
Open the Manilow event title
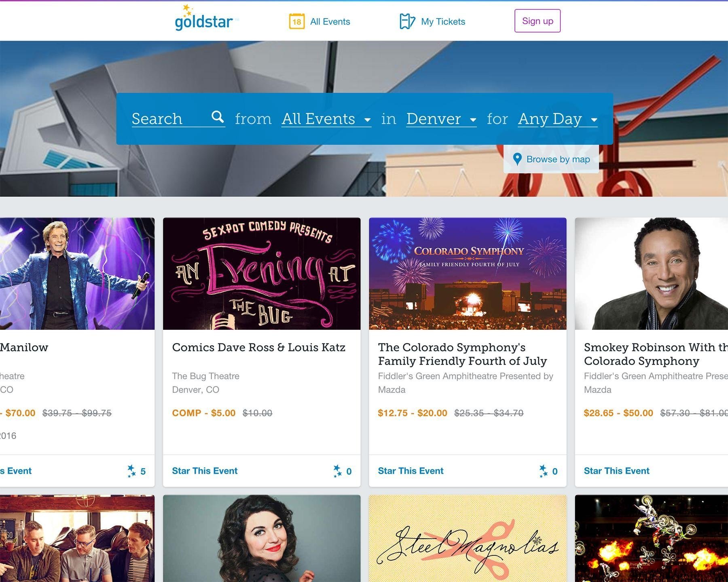24,348
